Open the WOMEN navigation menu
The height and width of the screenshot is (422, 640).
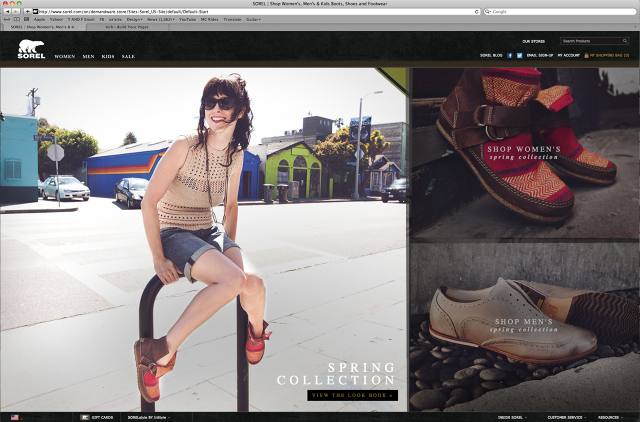[x=65, y=56]
